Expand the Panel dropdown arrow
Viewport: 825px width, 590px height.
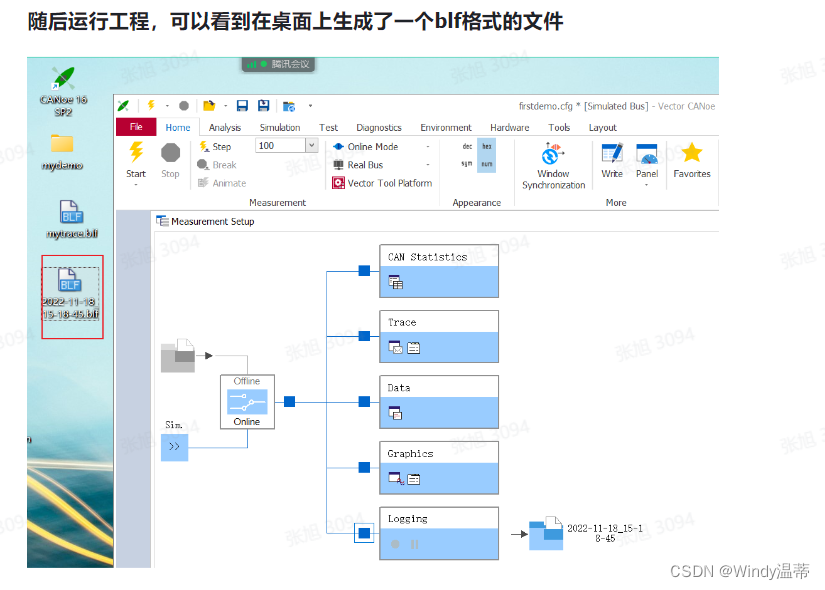click(x=645, y=184)
